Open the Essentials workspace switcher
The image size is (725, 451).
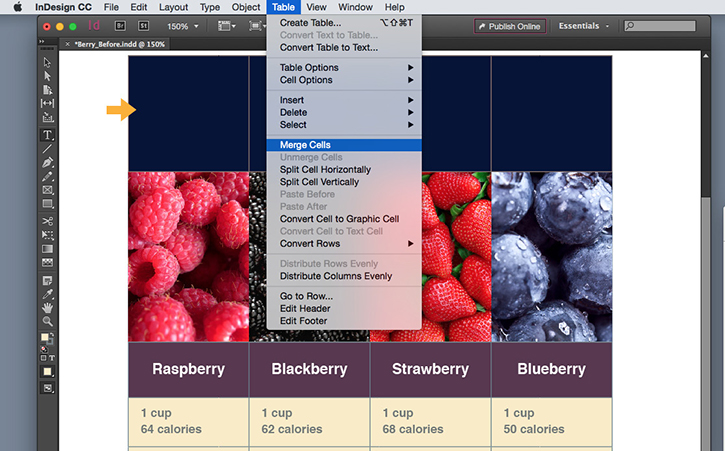(584, 26)
